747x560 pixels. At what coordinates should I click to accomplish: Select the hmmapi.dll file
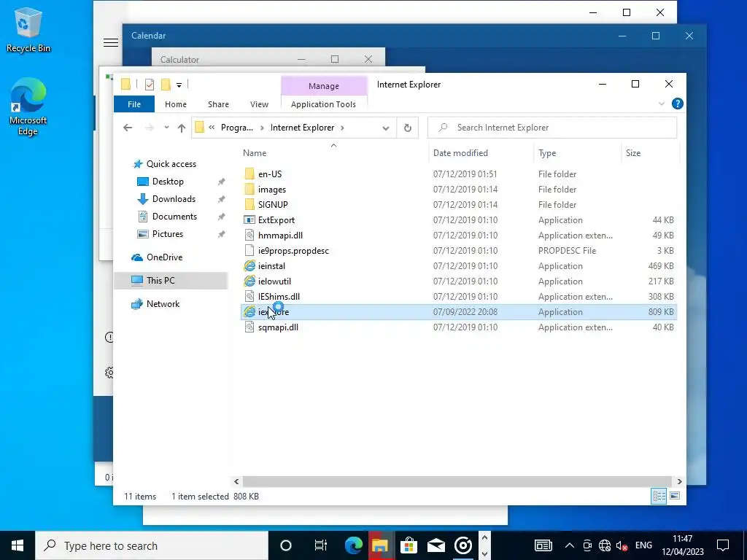[x=280, y=236]
